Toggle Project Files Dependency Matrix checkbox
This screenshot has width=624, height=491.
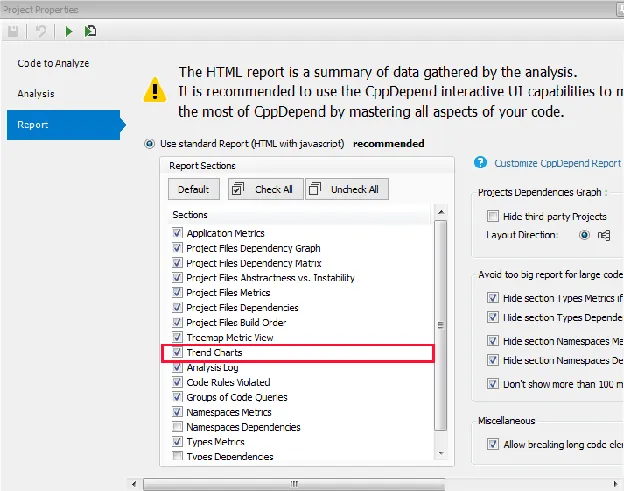click(x=177, y=263)
